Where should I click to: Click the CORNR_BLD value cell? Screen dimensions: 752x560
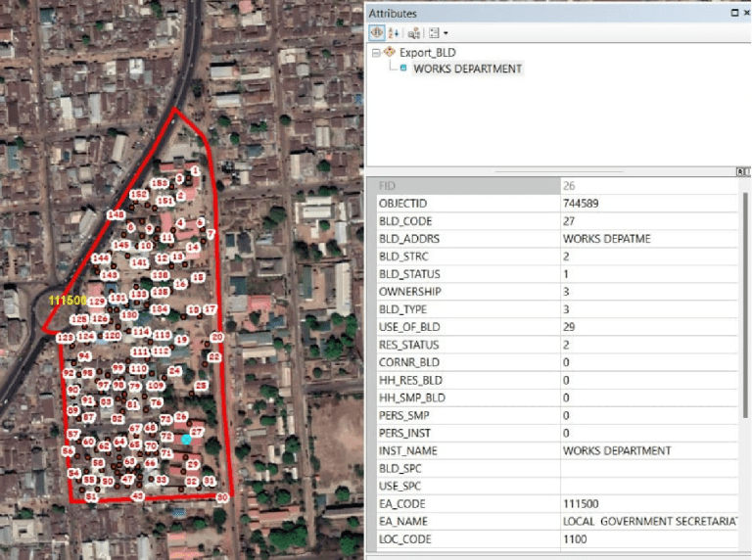pyautogui.click(x=649, y=362)
